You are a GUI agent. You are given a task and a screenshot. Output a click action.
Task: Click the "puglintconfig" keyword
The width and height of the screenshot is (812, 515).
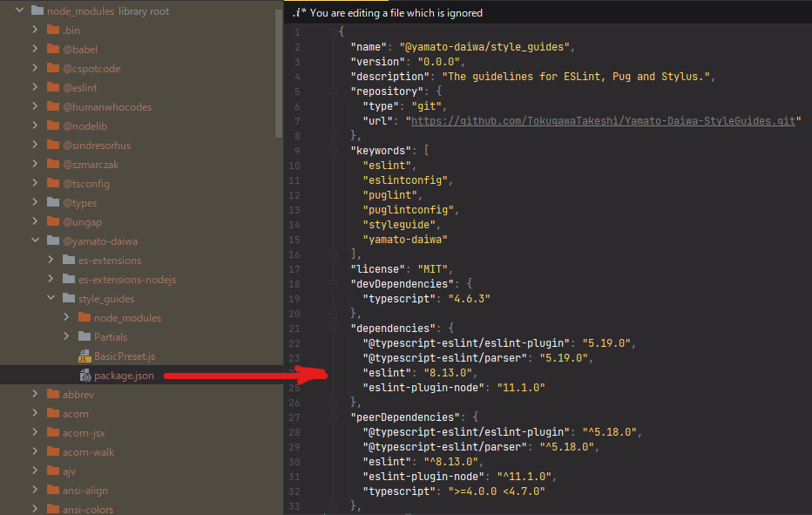coord(408,210)
